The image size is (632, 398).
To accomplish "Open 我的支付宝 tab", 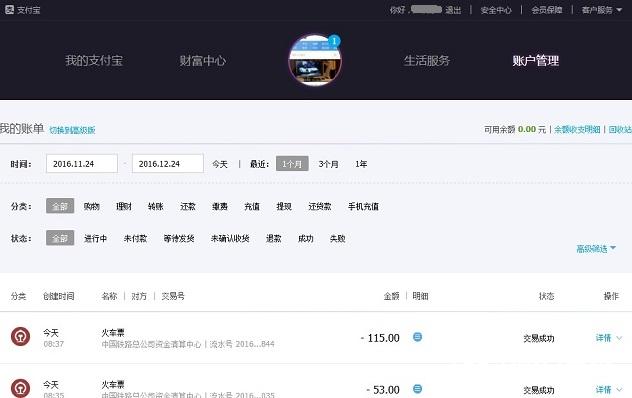I will (x=94, y=61).
